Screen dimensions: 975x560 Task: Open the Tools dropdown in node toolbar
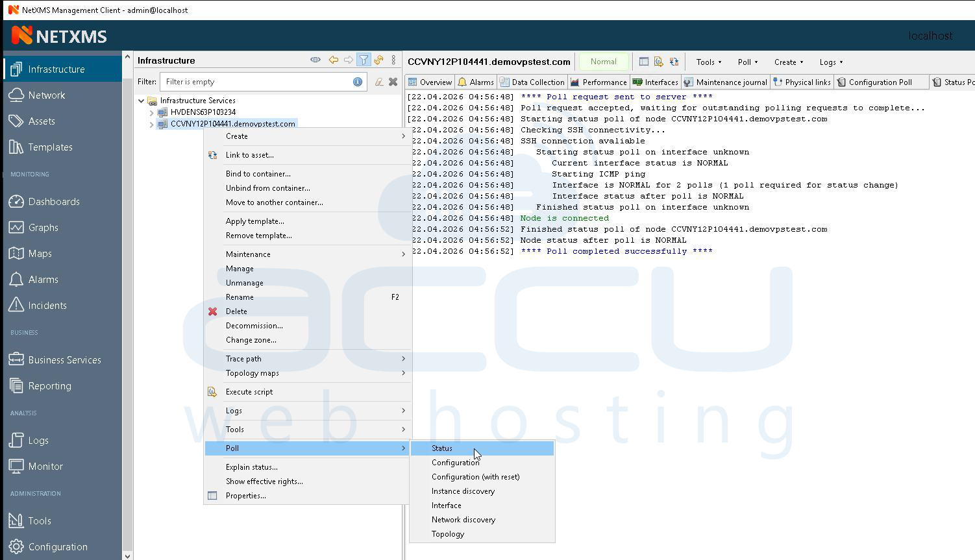[708, 62]
